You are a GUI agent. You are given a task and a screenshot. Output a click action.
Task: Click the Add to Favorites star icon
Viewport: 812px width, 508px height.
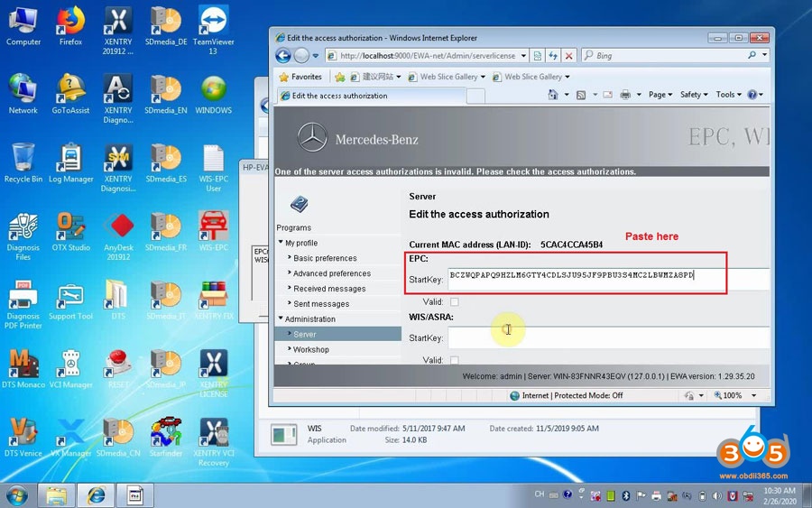[340, 77]
